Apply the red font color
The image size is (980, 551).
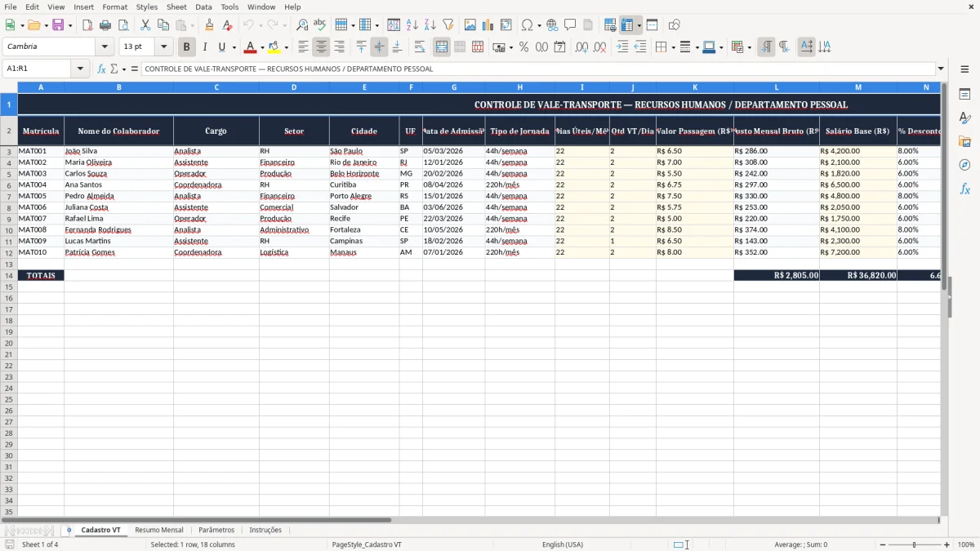pyautogui.click(x=251, y=47)
